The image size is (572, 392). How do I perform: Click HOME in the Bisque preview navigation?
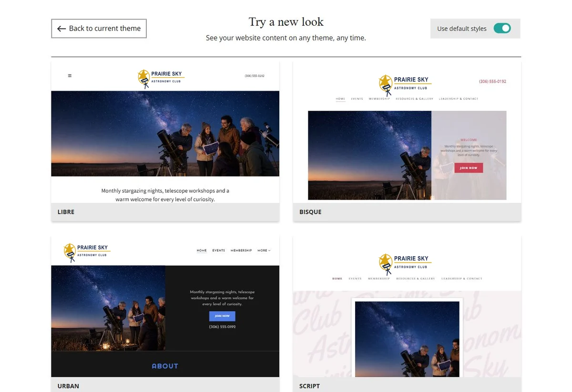click(340, 99)
